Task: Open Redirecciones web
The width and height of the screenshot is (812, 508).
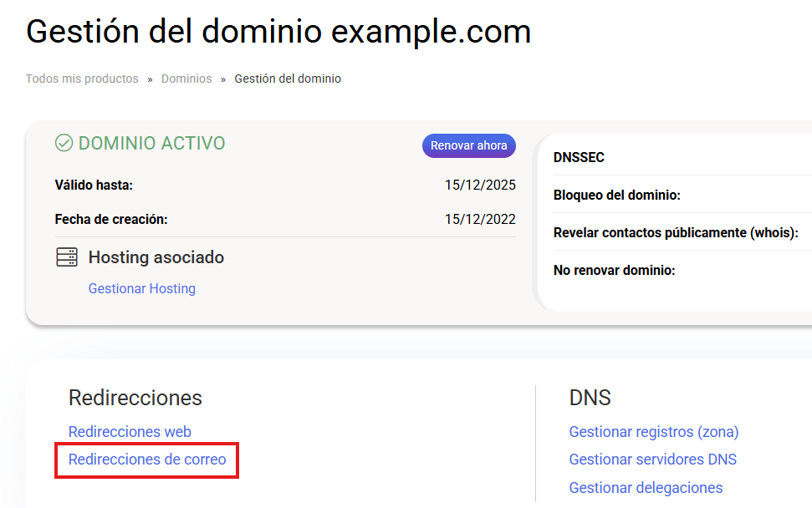Action: 130,432
